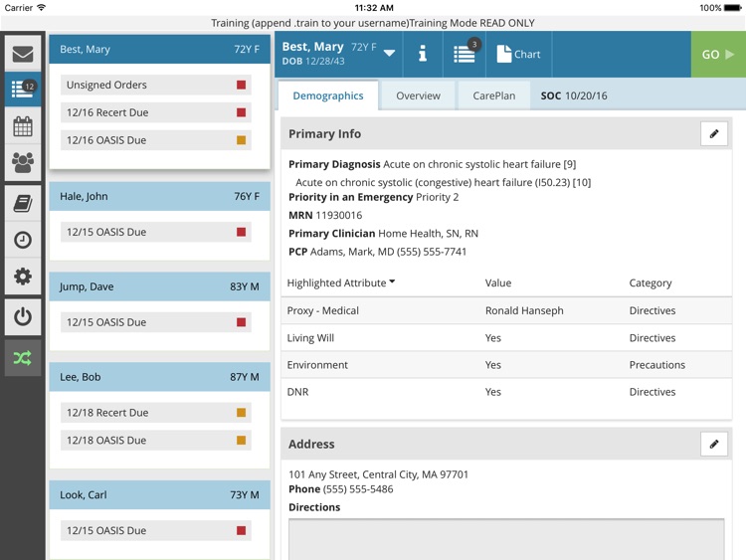Click orange status square for 12/16 OASIS Due
The image size is (746, 560).
(x=242, y=140)
